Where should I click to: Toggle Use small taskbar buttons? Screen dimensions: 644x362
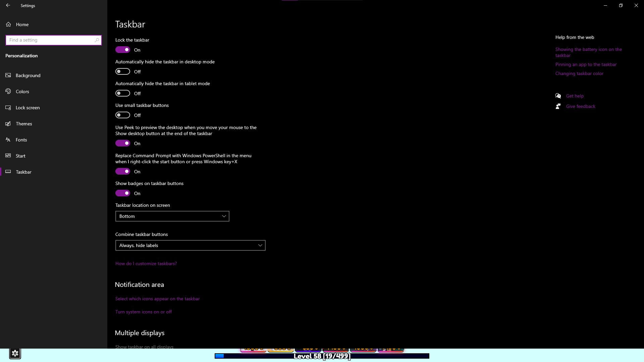pyautogui.click(x=123, y=115)
